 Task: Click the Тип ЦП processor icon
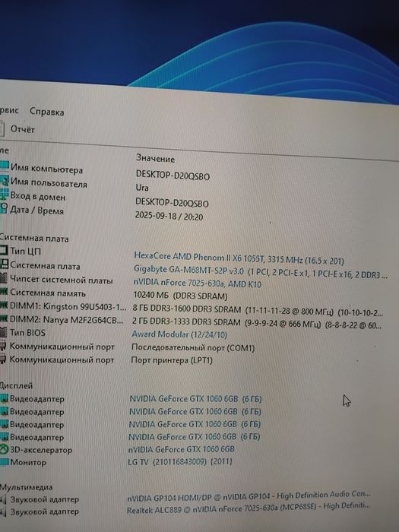[x=3, y=251]
